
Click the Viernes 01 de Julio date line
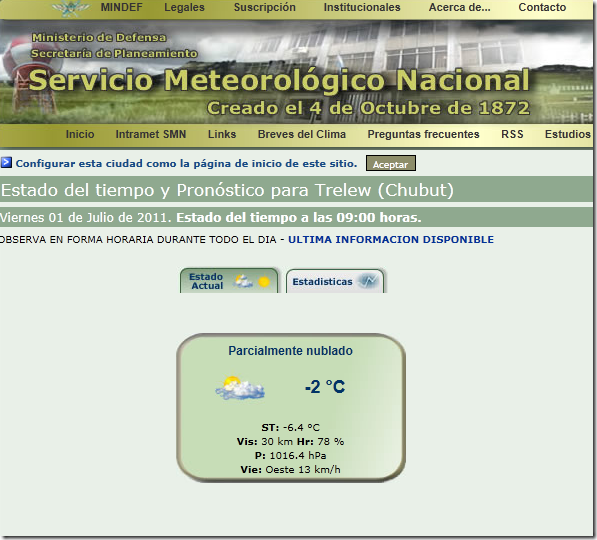coord(211,218)
